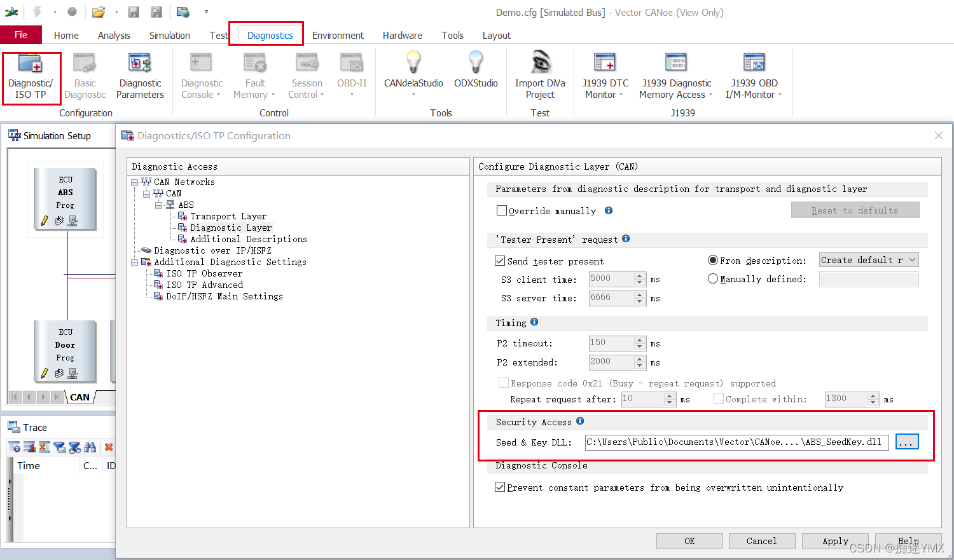Switch to the Environment ribbon tab
The image size is (954, 560).
(338, 36)
